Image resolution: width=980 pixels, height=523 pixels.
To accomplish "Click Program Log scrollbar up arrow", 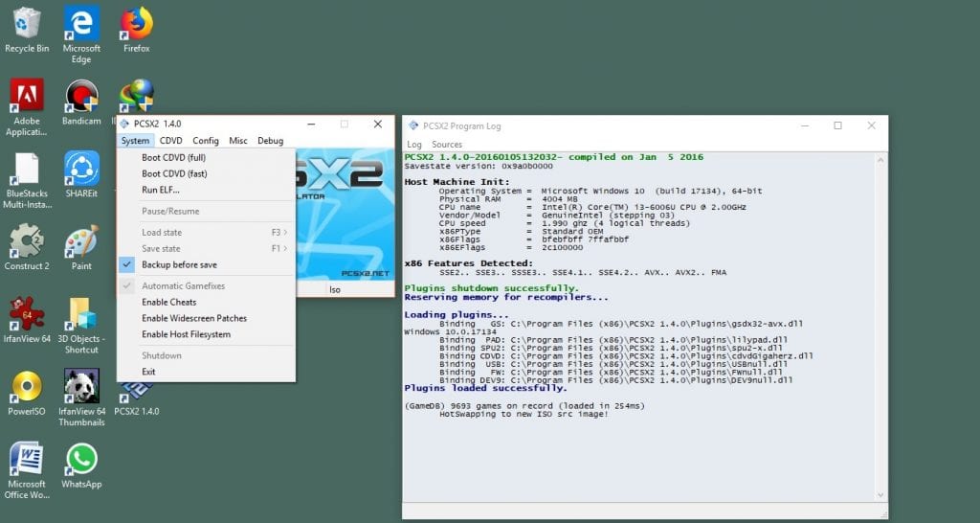I will (880, 160).
